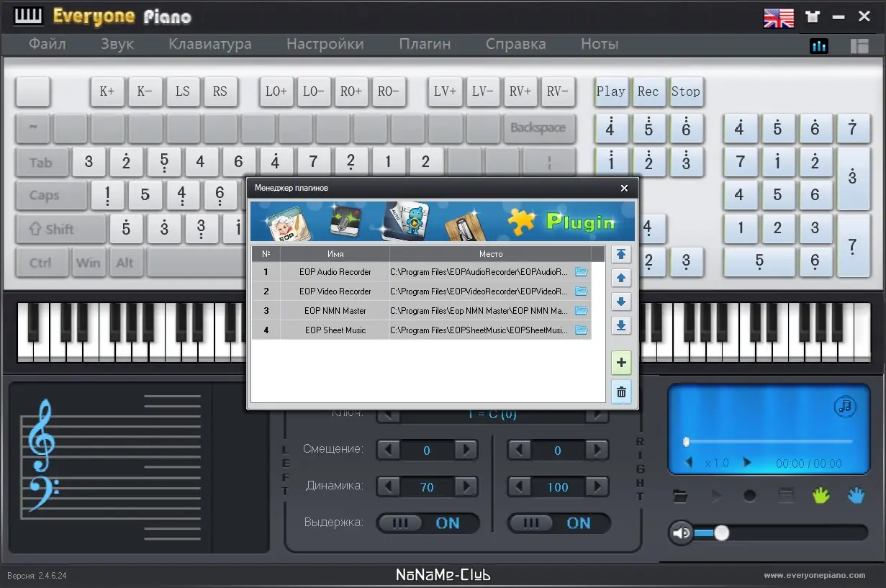Click the RO- key button

pos(389,91)
